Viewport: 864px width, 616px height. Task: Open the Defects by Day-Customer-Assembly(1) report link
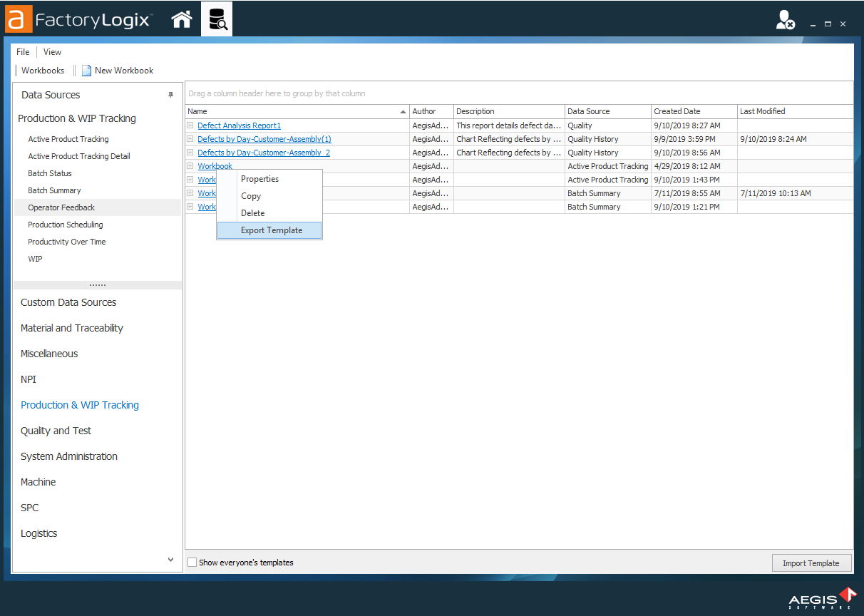[264, 138]
